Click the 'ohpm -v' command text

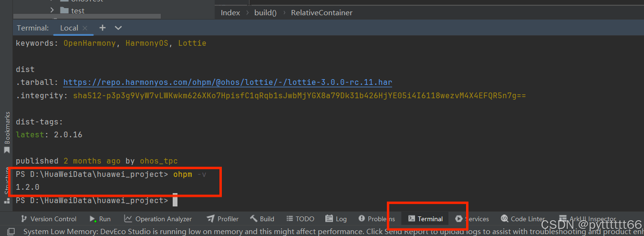pos(190,174)
